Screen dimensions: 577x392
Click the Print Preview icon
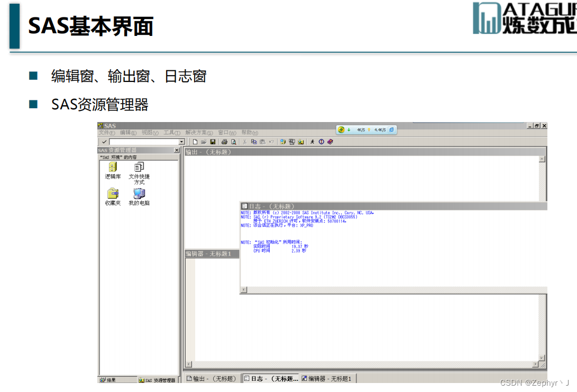pyautogui.click(x=233, y=142)
